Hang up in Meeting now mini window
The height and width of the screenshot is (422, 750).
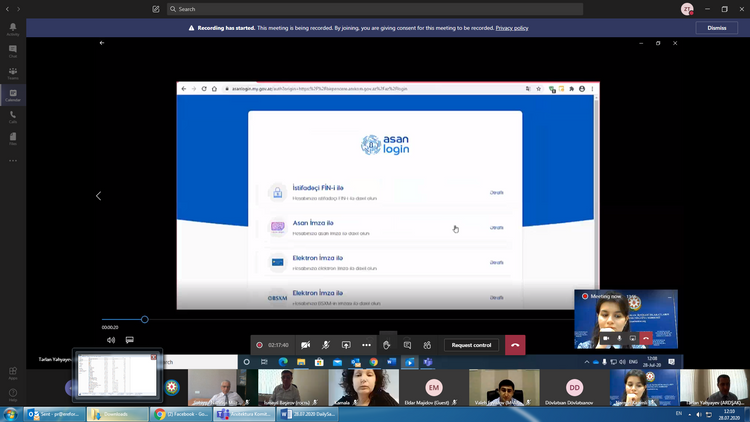(x=646, y=338)
